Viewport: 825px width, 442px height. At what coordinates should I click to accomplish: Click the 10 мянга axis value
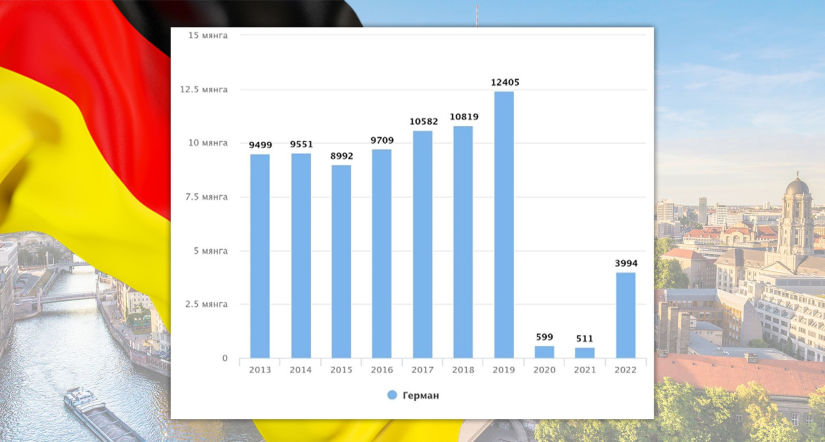point(208,143)
